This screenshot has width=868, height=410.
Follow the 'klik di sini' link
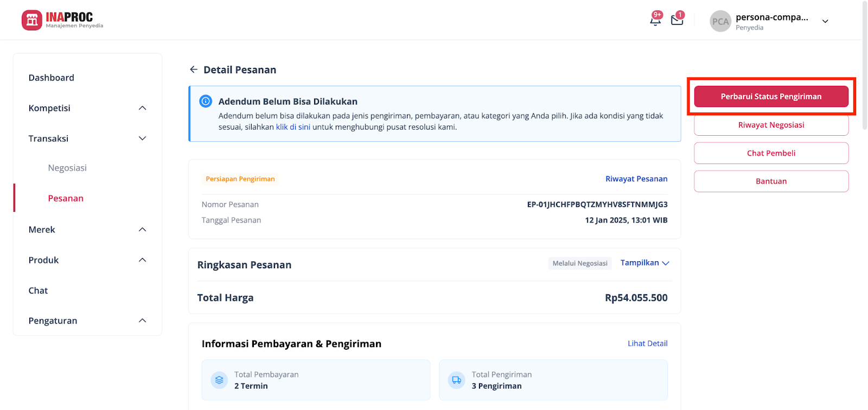(x=293, y=127)
